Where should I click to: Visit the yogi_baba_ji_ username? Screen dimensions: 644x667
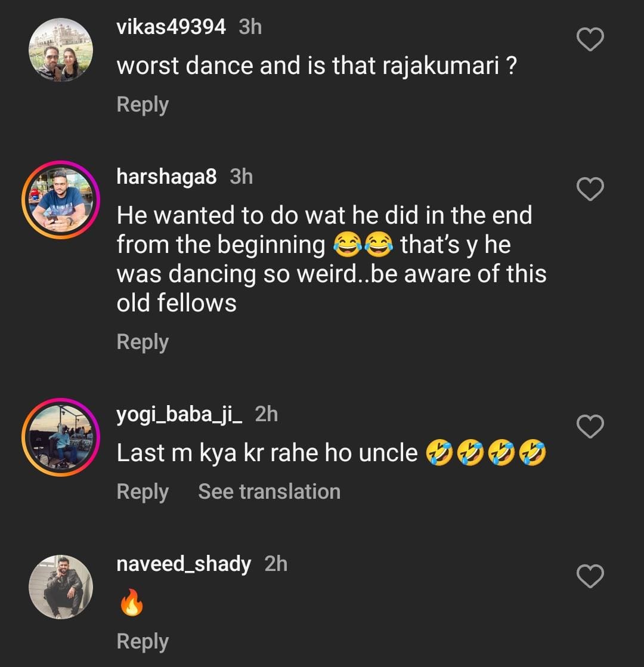point(179,414)
